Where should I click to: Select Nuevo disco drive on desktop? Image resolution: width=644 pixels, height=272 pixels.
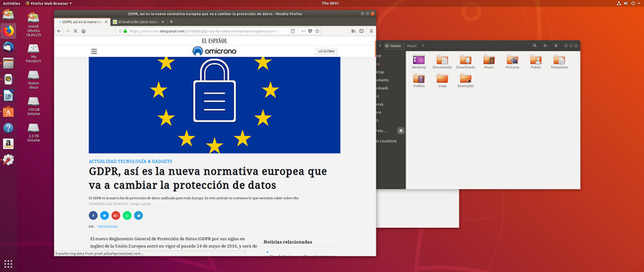[33, 80]
